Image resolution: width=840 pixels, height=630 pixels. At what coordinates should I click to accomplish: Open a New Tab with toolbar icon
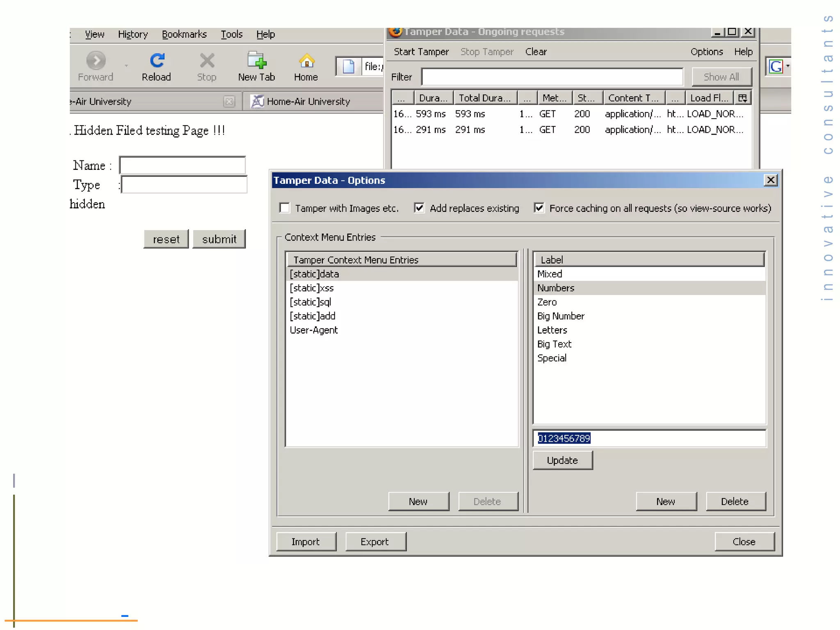click(x=257, y=61)
